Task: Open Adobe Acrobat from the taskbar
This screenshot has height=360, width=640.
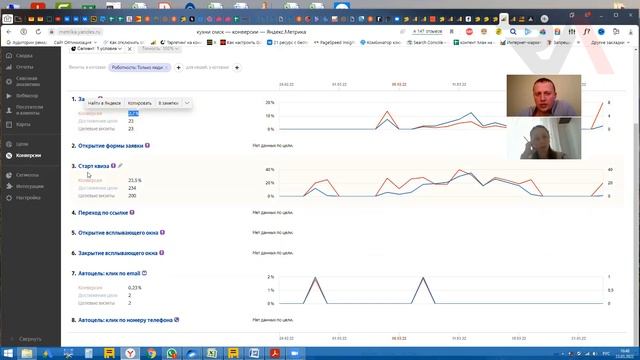Action: (x=275, y=353)
